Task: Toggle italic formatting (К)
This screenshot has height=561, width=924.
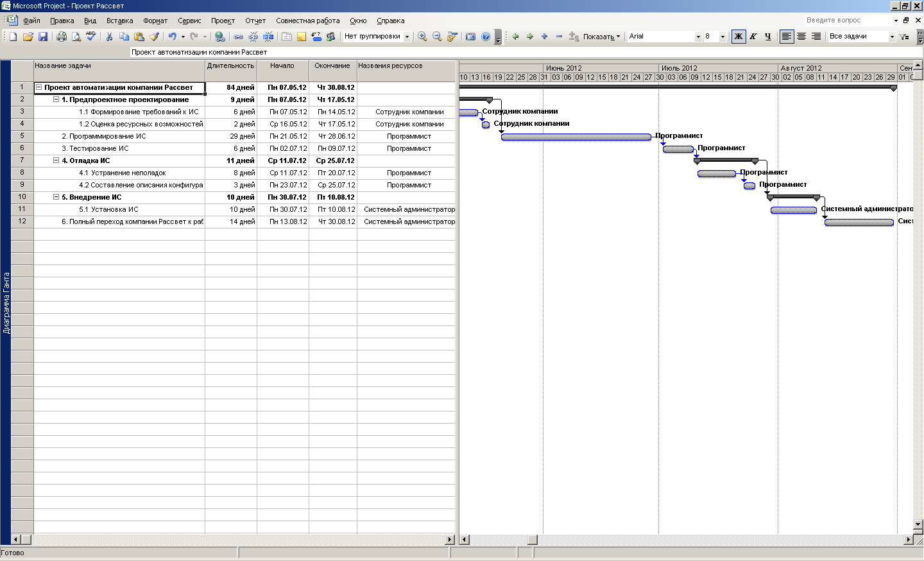Action: [x=753, y=37]
